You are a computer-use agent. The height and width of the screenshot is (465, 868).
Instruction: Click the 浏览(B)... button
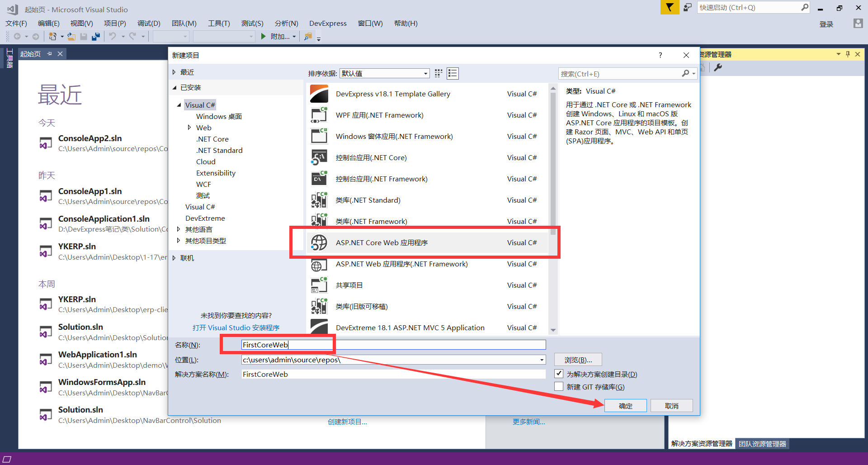(578, 360)
